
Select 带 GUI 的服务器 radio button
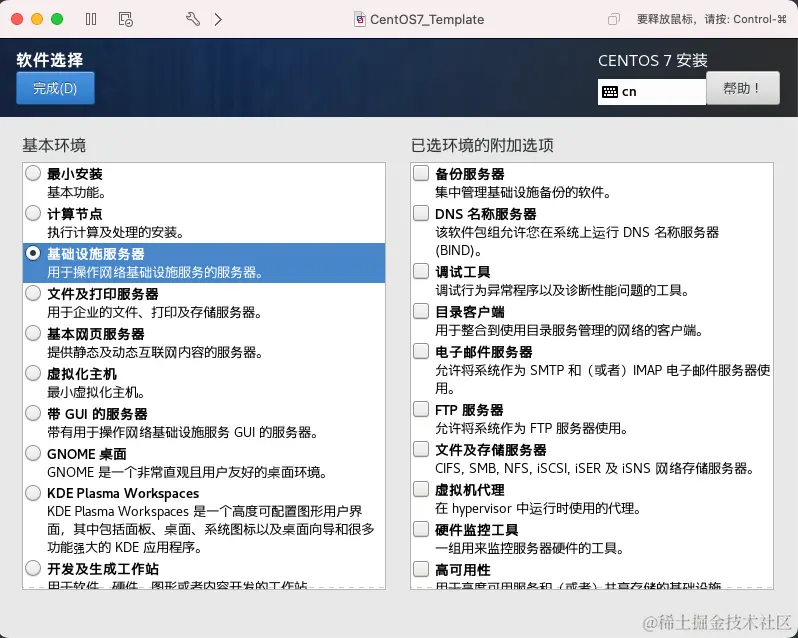[33, 413]
